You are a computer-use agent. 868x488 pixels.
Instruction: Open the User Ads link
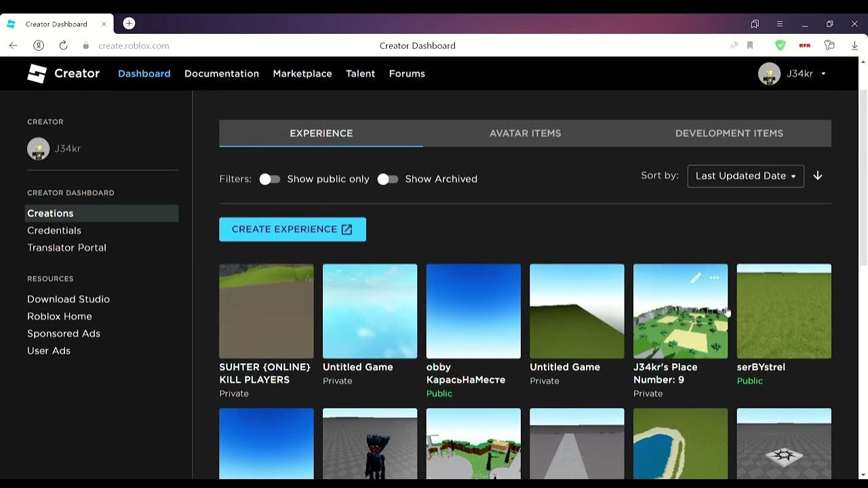point(49,350)
